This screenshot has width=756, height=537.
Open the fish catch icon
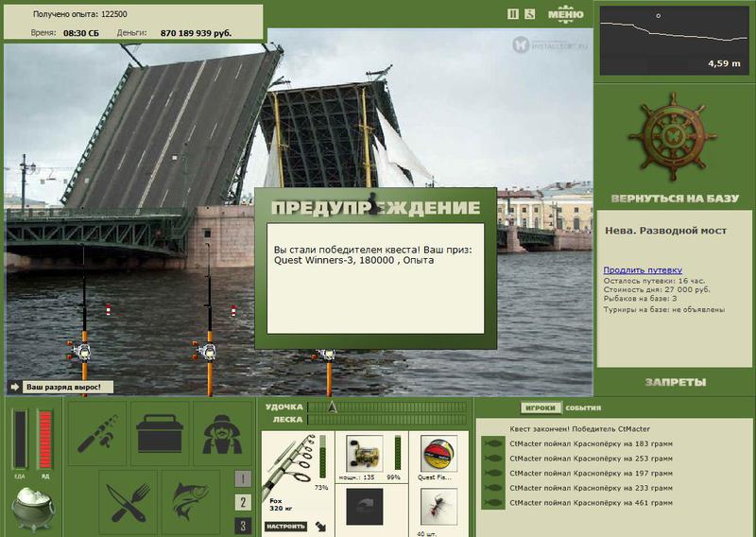(x=191, y=502)
